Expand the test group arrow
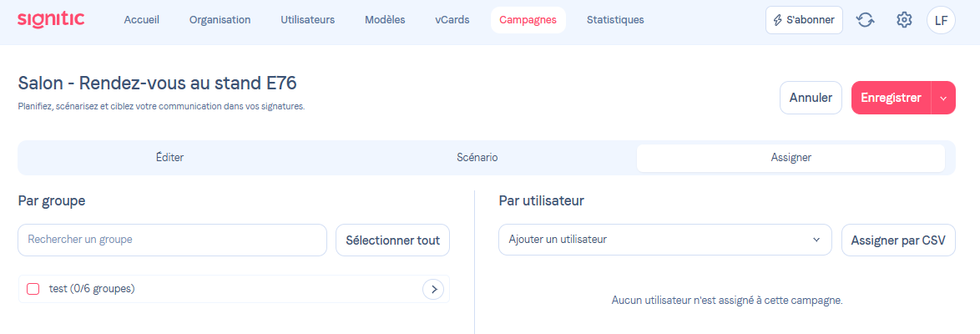This screenshot has height=334, width=980. coord(433,289)
